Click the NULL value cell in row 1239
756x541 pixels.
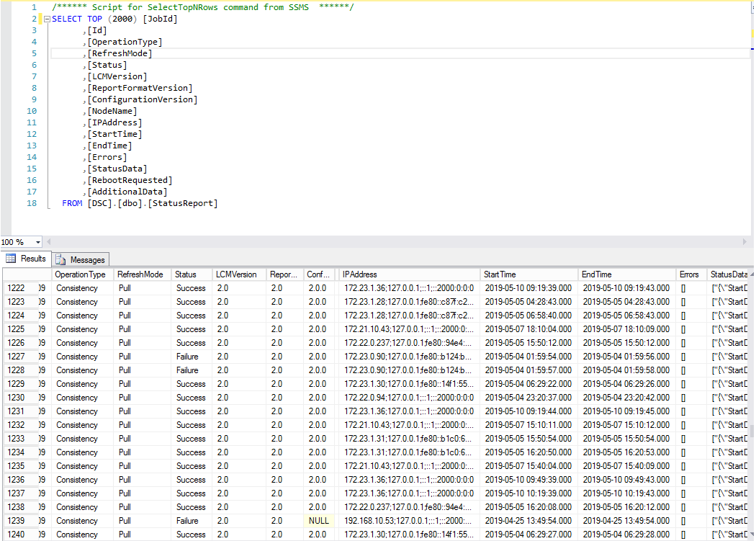coord(318,521)
